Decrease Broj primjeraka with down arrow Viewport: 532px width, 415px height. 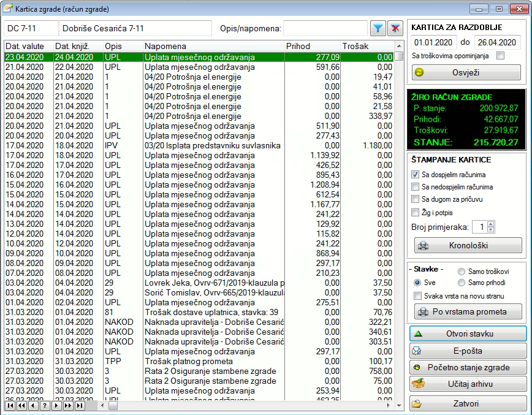pos(490,230)
